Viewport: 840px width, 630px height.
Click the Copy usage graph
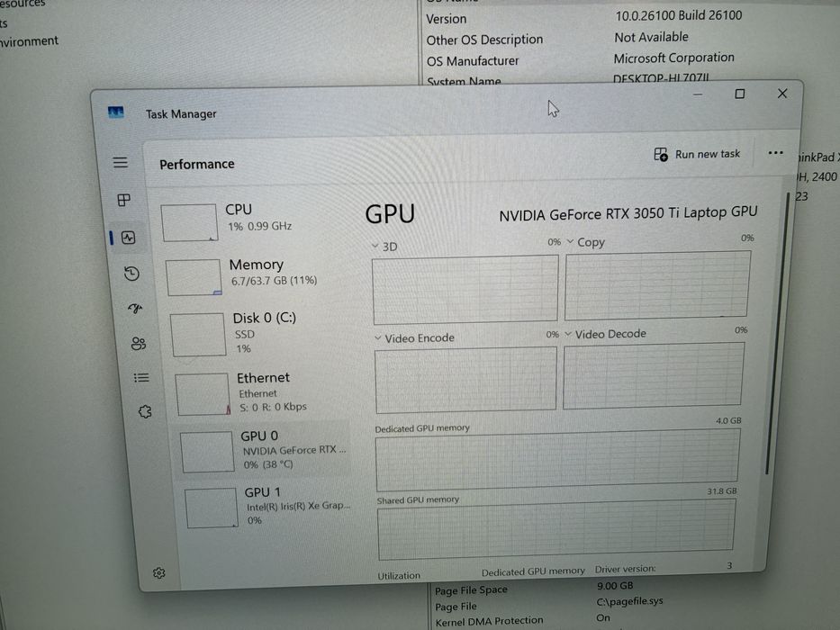click(657, 285)
